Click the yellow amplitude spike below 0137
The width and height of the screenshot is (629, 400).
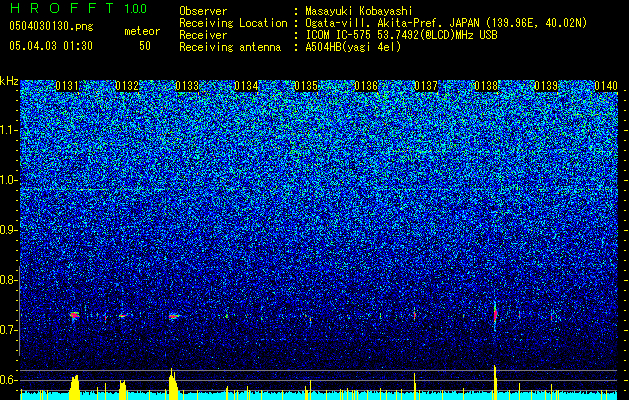[415, 386]
